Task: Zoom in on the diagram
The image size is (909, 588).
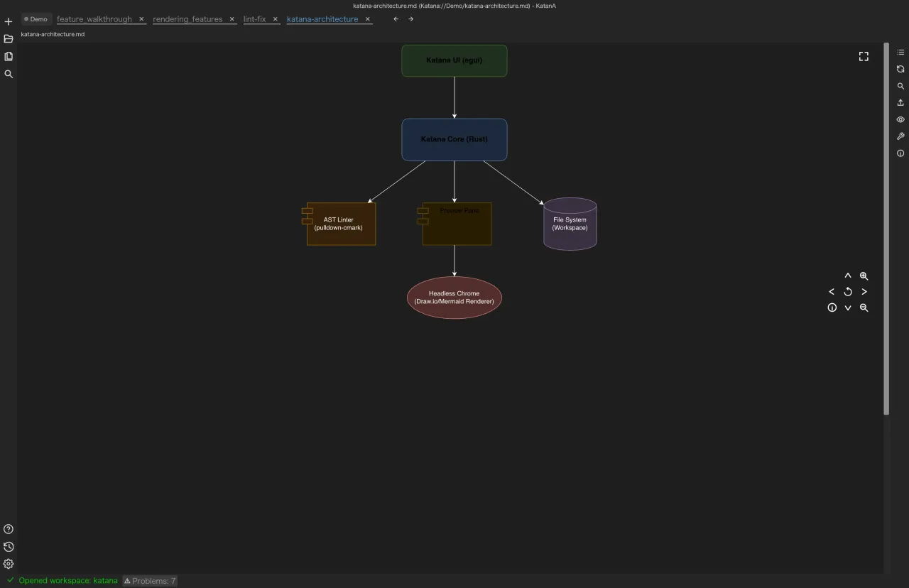Action: click(x=864, y=276)
